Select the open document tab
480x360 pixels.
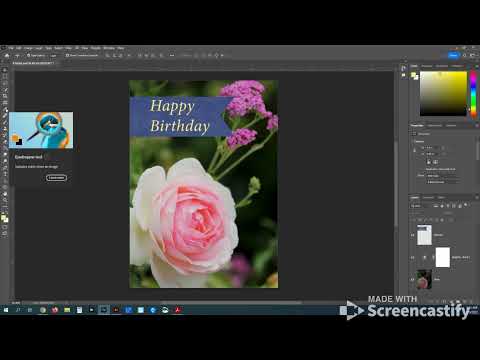[x=33, y=63]
